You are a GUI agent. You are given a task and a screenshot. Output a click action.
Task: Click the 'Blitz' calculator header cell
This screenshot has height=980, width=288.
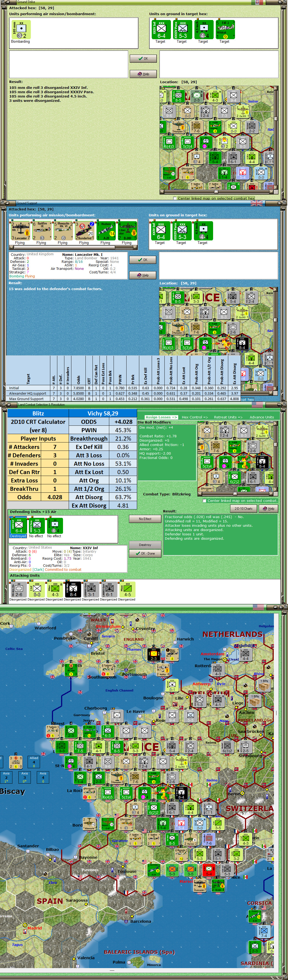pos(38,413)
